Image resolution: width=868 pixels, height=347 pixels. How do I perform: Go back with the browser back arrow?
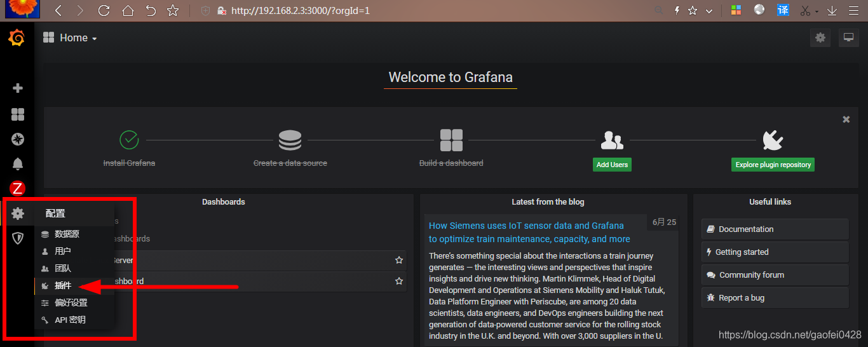58,11
